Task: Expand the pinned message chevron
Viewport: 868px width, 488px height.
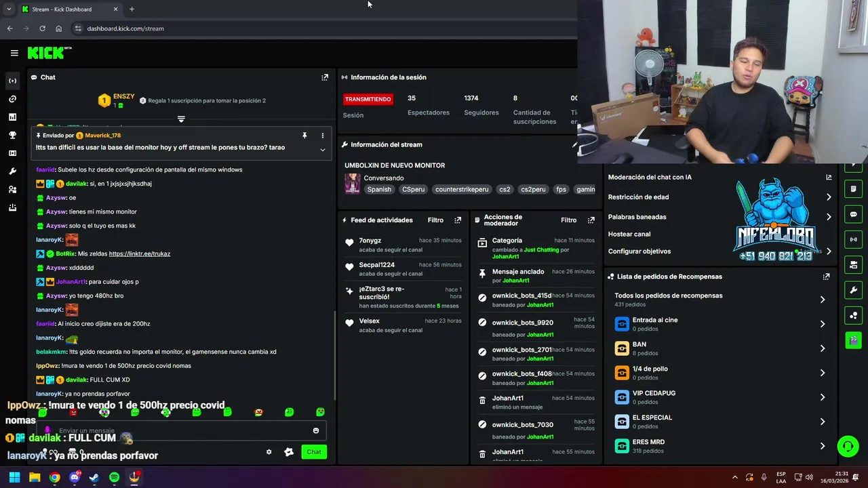Action: click(x=323, y=149)
